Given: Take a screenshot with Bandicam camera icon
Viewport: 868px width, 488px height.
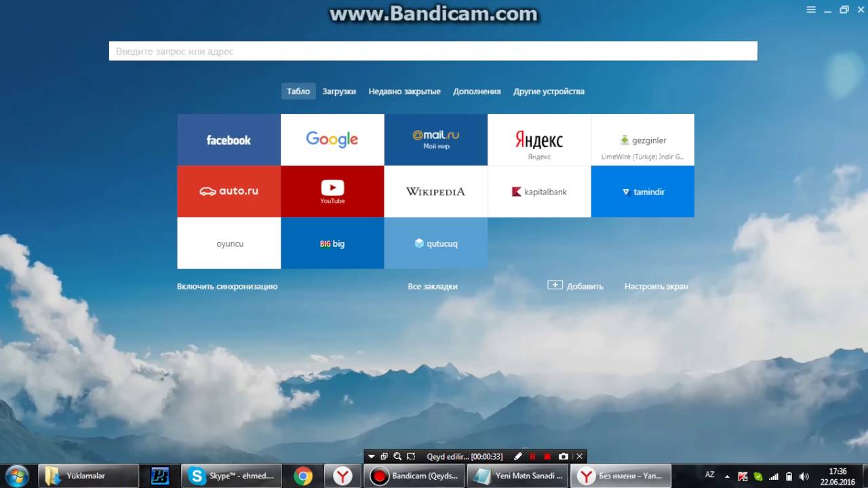Looking at the screenshot, I should 564,457.
